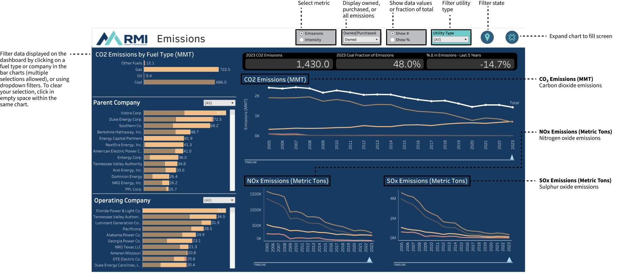Filter by PPL Corp.
644x276 pixels.
click(x=156, y=189)
